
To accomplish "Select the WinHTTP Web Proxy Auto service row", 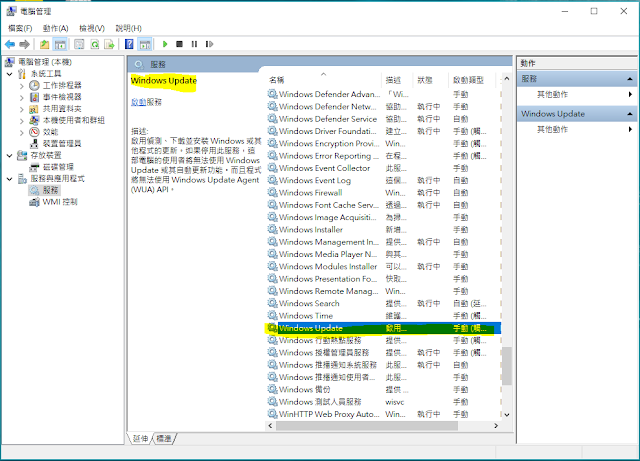I will click(384, 414).
